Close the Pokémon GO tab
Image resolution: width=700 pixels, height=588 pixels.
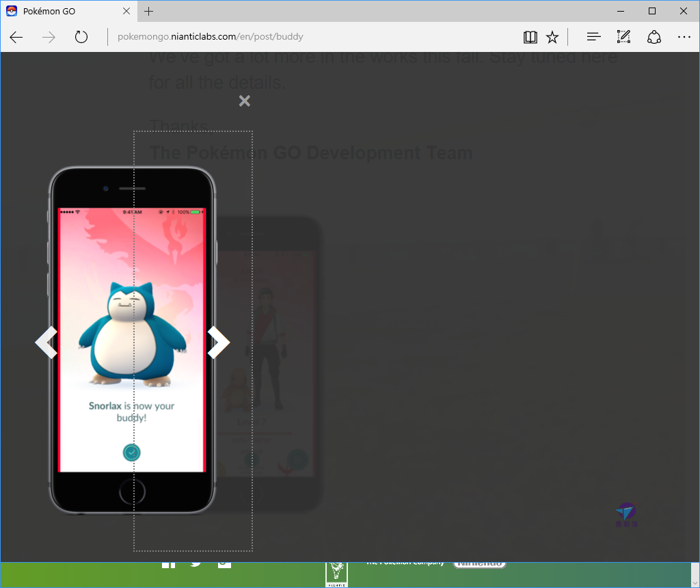coord(126,11)
